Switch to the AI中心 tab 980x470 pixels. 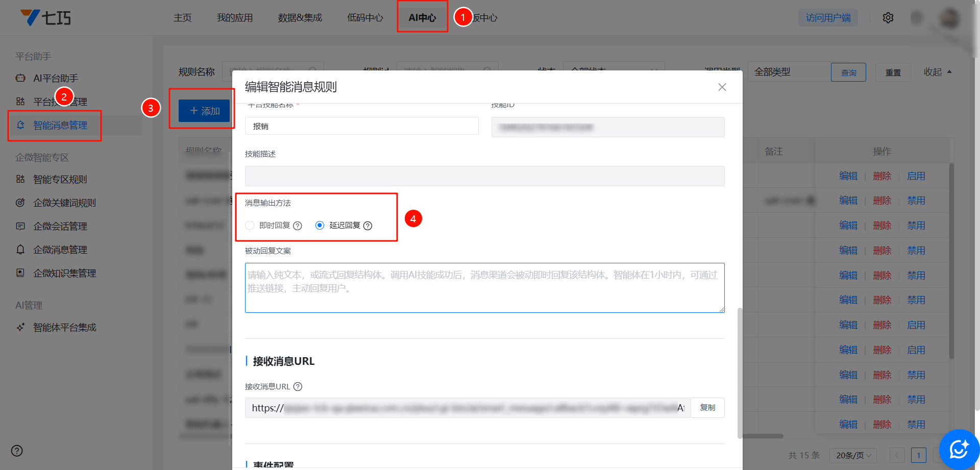pyautogui.click(x=422, y=18)
